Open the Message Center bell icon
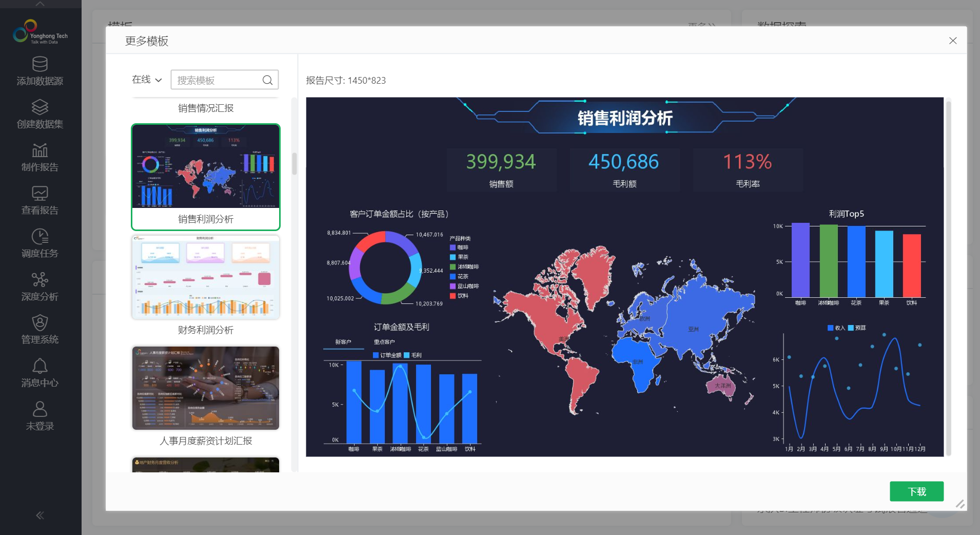The height and width of the screenshot is (535, 980). [x=40, y=366]
